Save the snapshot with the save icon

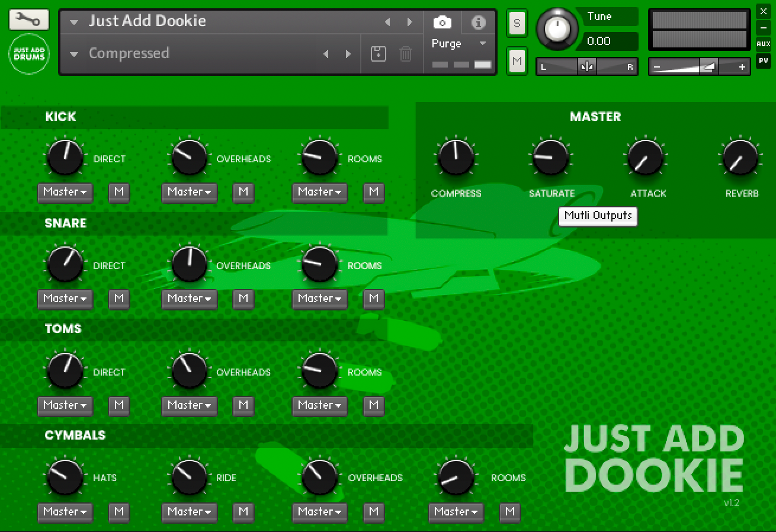tap(378, 54)
